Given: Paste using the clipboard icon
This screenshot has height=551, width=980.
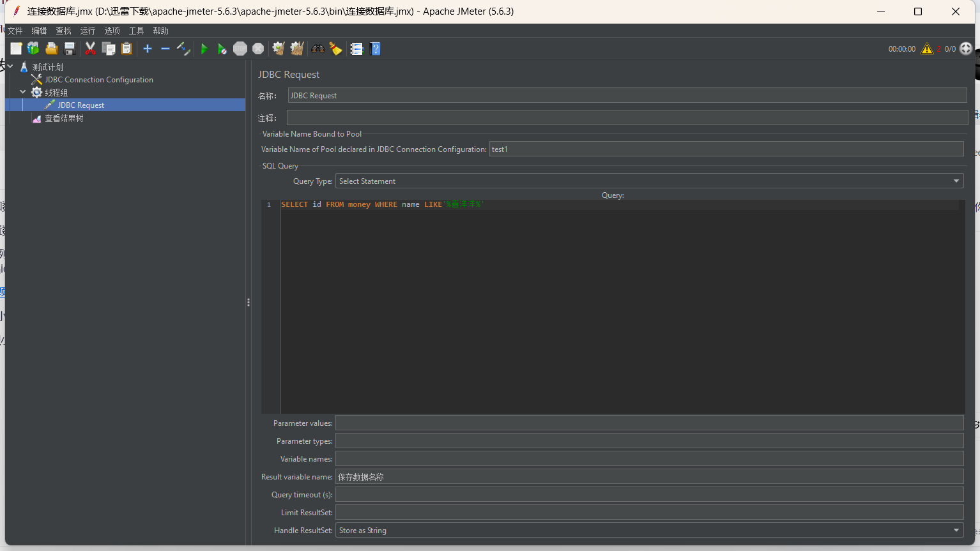Looking at the screenshot, I should [126, 49].
